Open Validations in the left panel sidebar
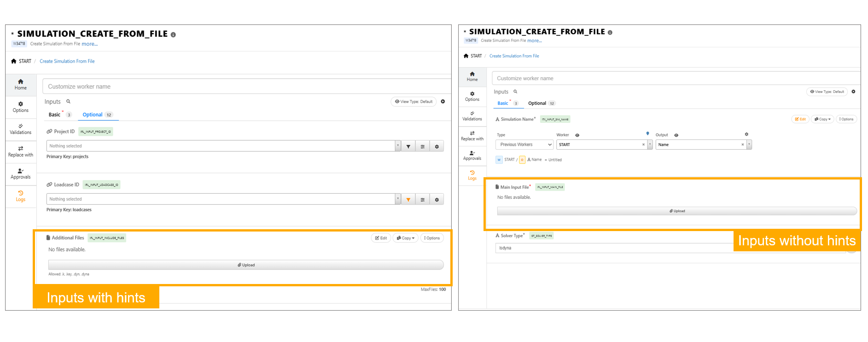The image size is (868, 342). tap(21, 129)
